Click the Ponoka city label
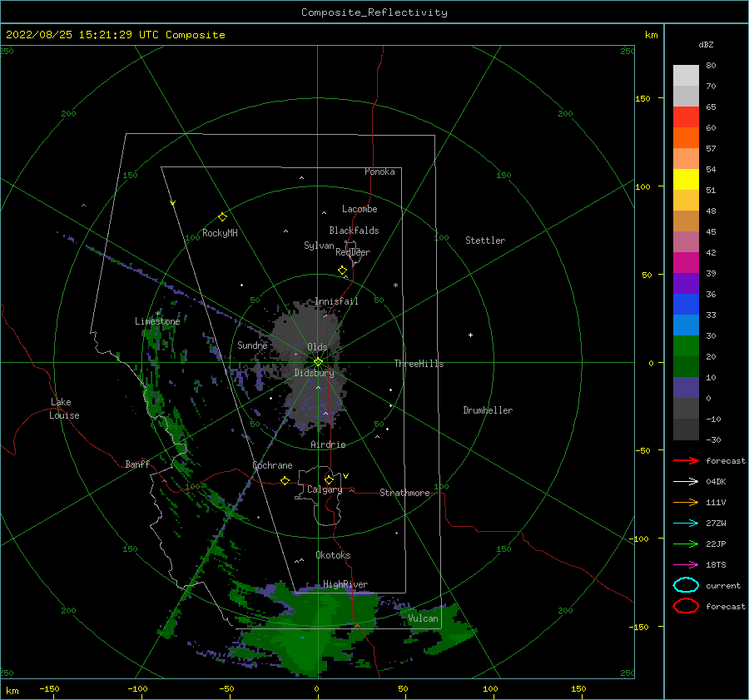 point(379,171)
